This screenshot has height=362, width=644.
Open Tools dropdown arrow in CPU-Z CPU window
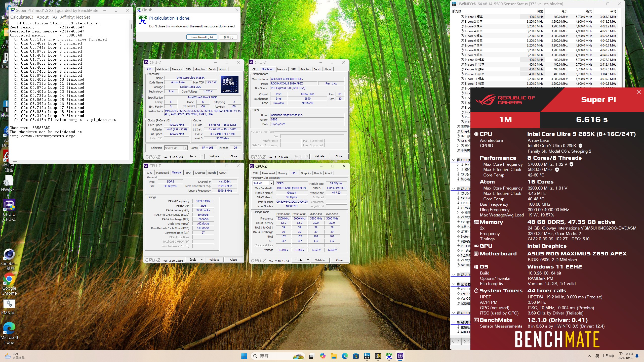pos(202,156)
